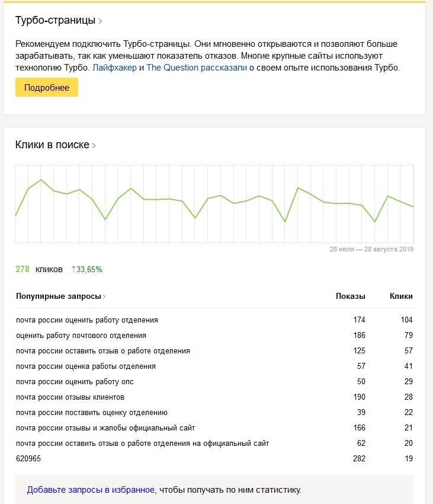The image size is (433, 504).
Task: Click the Показы column header
Action: (x=350, y=296)
